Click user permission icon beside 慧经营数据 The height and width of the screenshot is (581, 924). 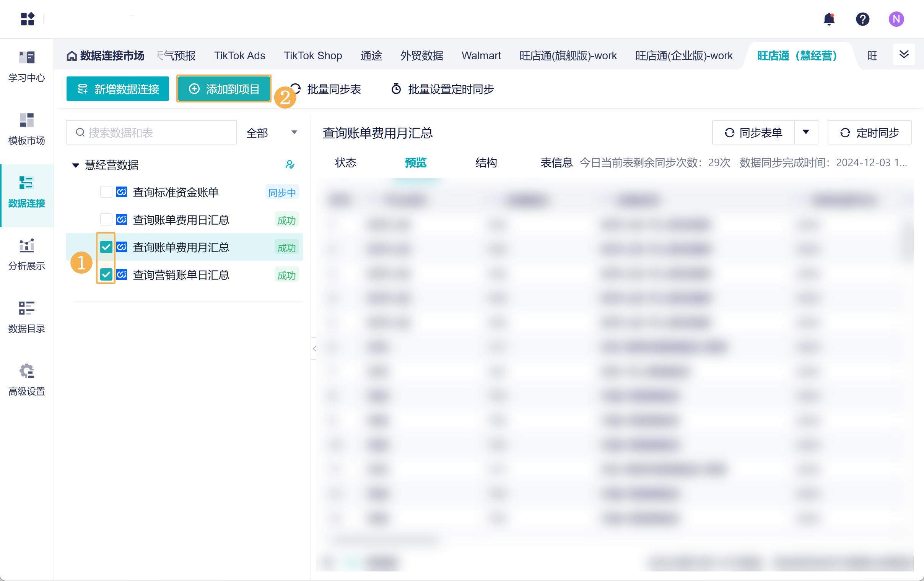290,164
